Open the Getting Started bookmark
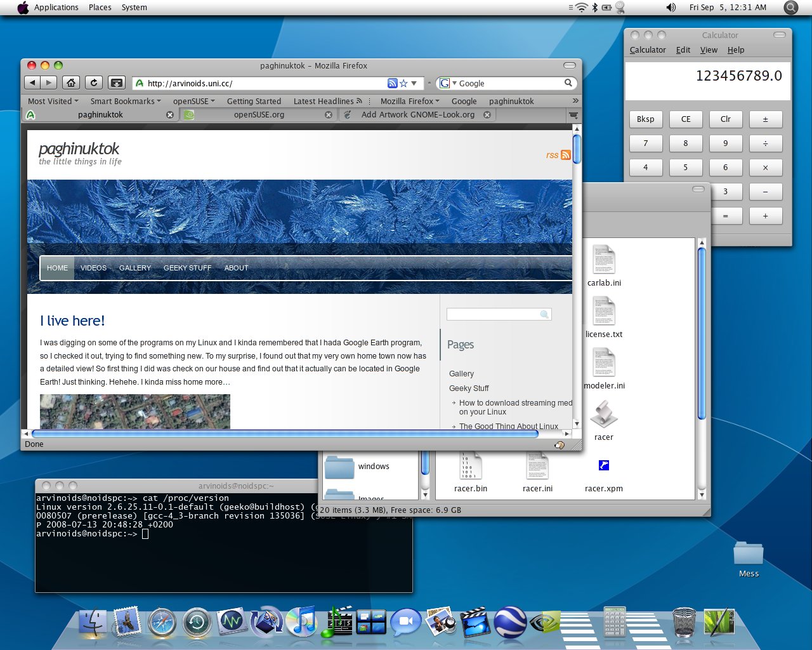Viewport: 812px width, 650px height. click(x=254, y=101)
